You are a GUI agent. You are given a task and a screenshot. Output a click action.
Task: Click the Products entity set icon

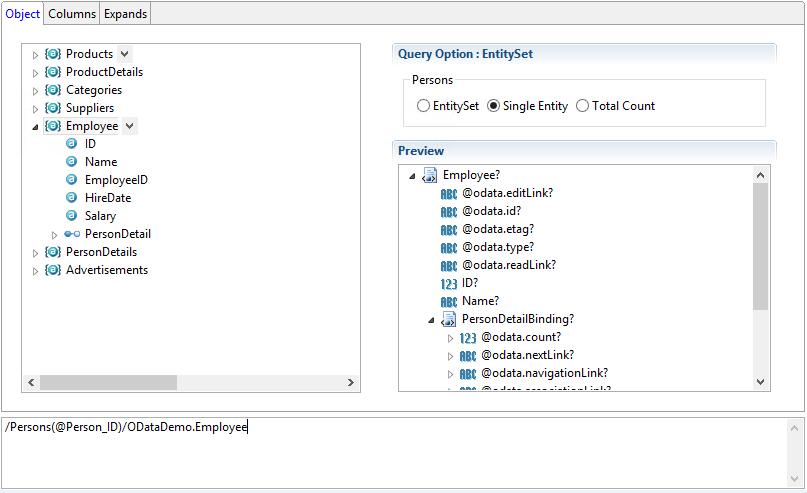pos(53,54)
